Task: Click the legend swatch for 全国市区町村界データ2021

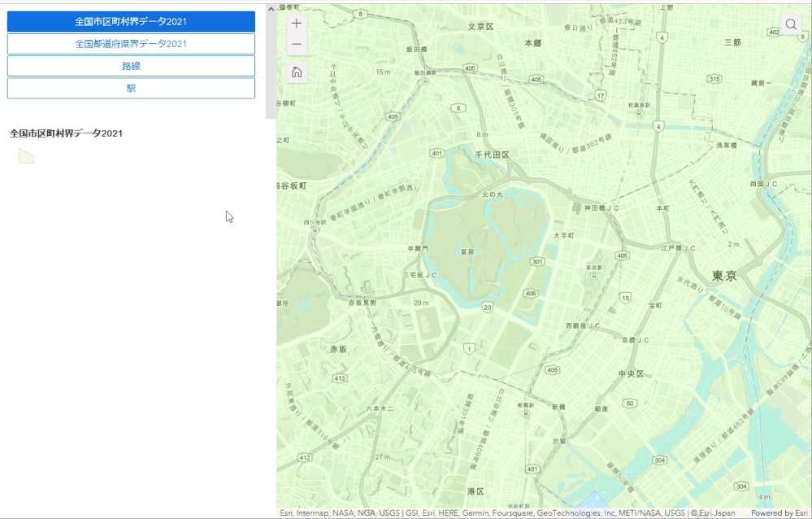Action: pos(26,156)
